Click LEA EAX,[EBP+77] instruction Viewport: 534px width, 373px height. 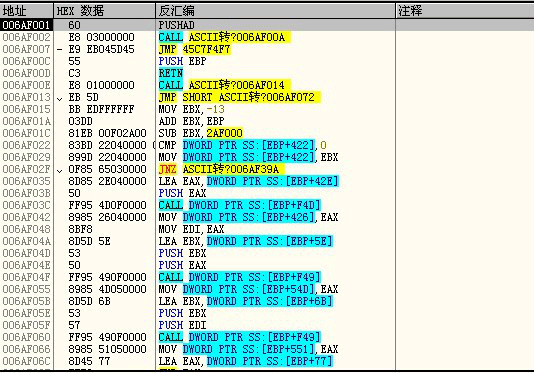(x=245, y=361)
